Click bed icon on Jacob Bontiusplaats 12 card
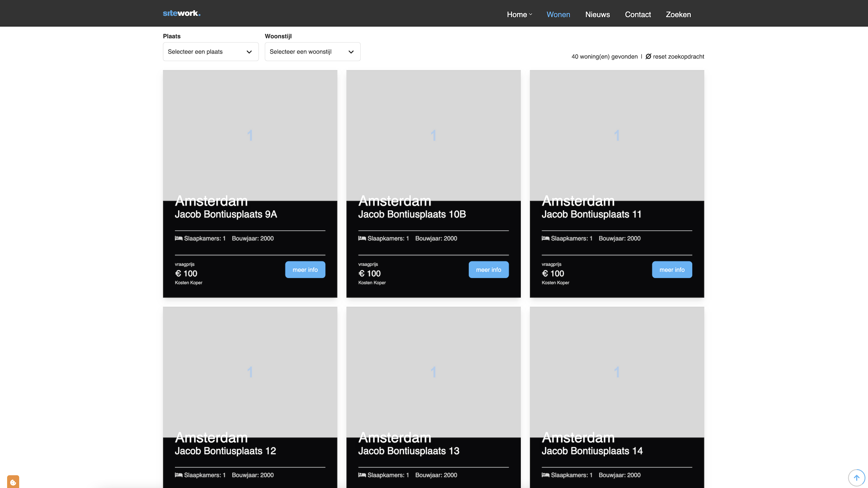Viewport: 868px width, 488px height. (x=178, y=475)
